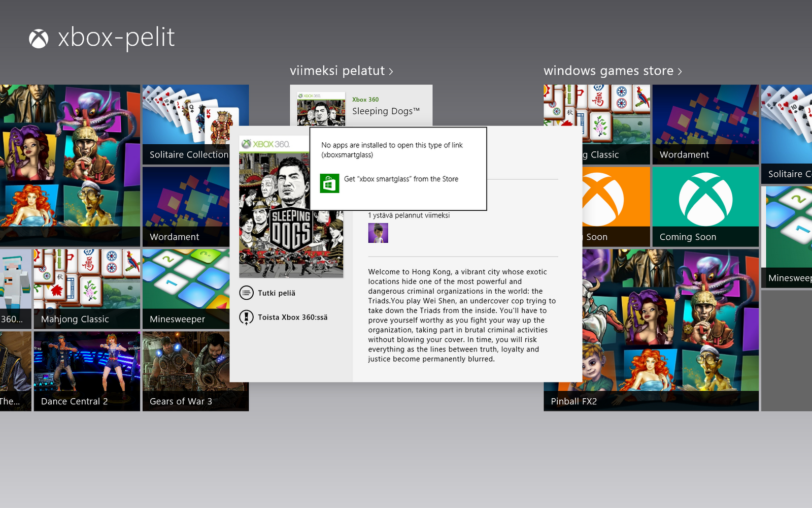Open the blocky character tile labeled 360...
The width and height of the screenshot is (812, 508).
click(16, 289)
